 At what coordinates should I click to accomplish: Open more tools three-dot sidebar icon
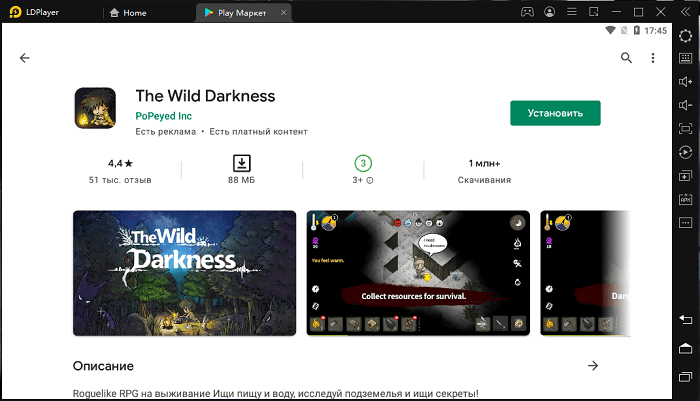point(685,222)
